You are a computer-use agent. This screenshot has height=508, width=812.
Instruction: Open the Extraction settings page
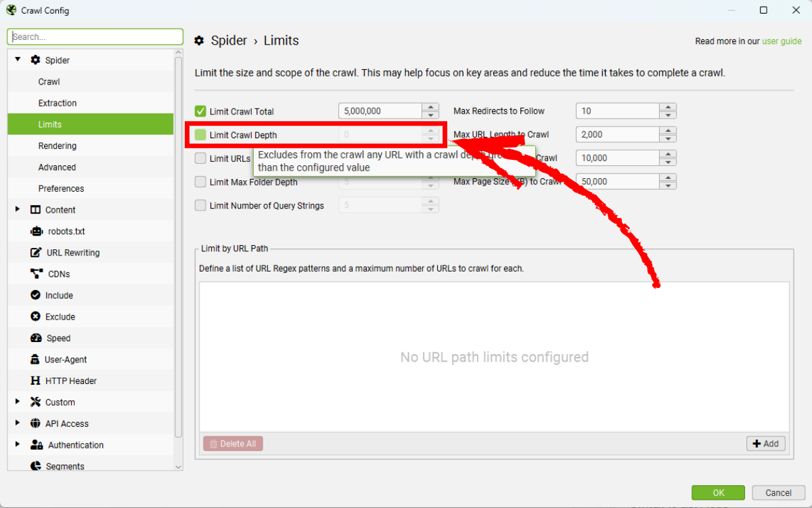[x=58, y=103]
